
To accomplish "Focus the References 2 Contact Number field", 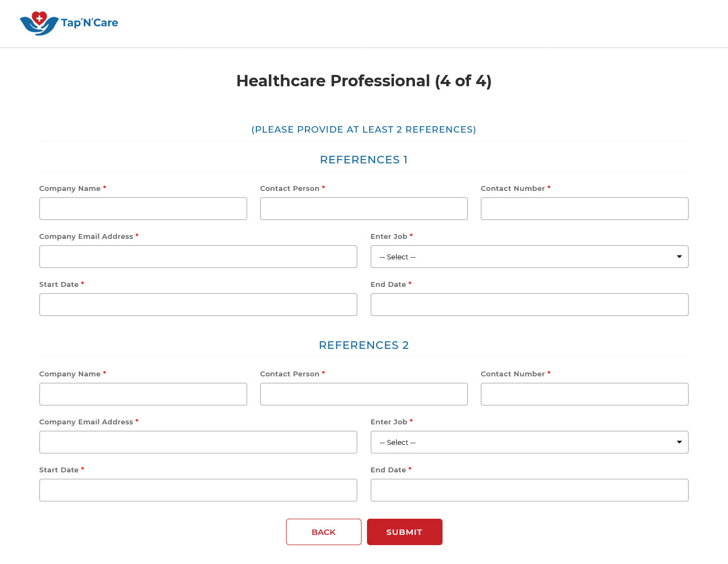I will point(584,394).
